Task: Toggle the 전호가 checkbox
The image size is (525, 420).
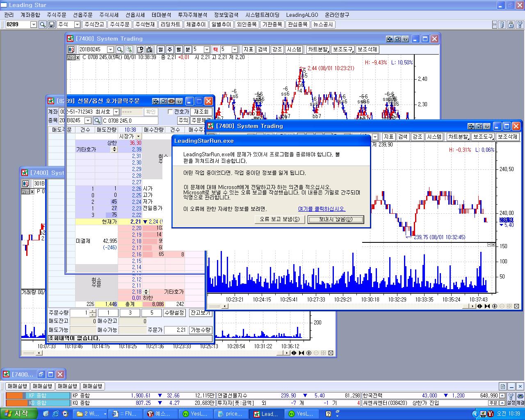Action: (x=171, y=112)
